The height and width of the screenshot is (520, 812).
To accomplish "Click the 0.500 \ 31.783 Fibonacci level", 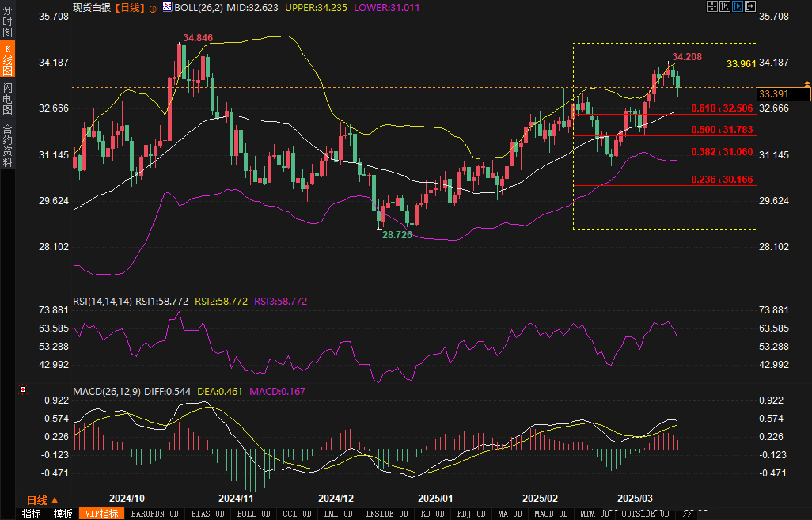I will coord(722,129).
